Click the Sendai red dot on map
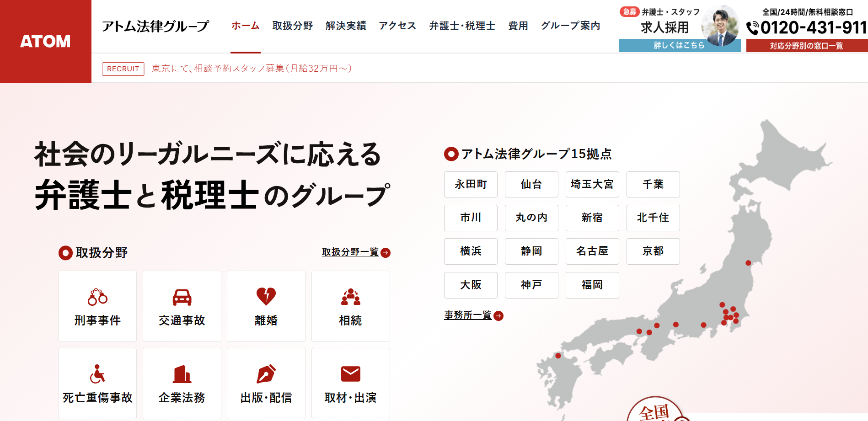The image size is (868, 421). coord(748,263)
